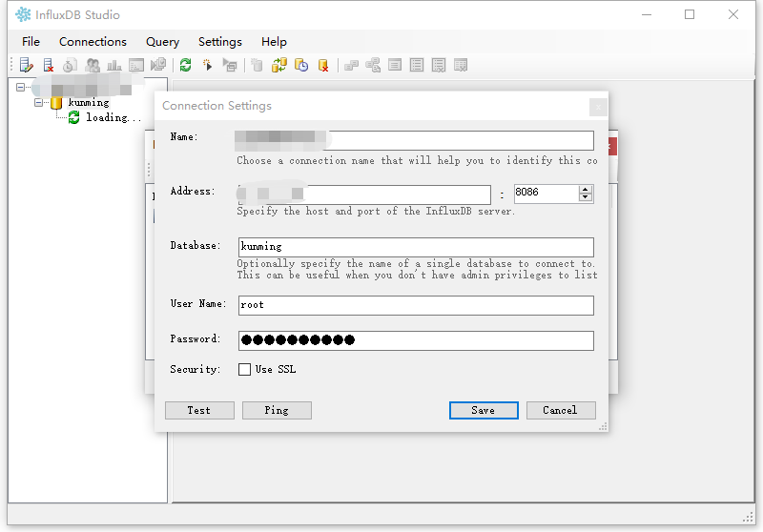Click the bar chart statistics toolbar icon

click(114, 65)
